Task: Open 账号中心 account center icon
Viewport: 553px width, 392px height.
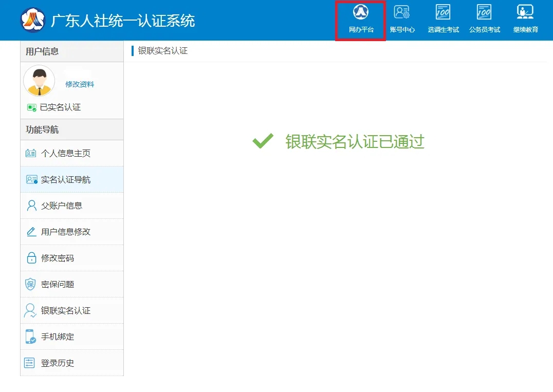Action: 402,12
